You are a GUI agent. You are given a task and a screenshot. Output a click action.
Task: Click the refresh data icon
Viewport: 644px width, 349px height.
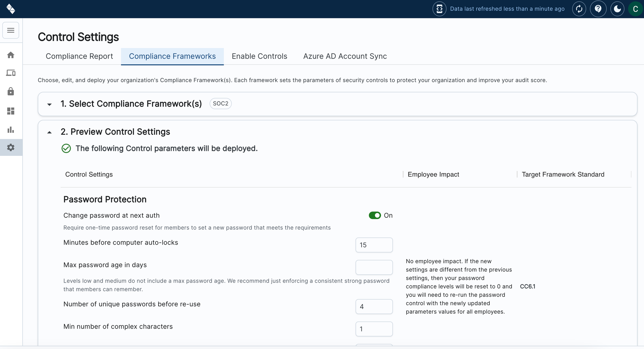click(x=579, y=9)
